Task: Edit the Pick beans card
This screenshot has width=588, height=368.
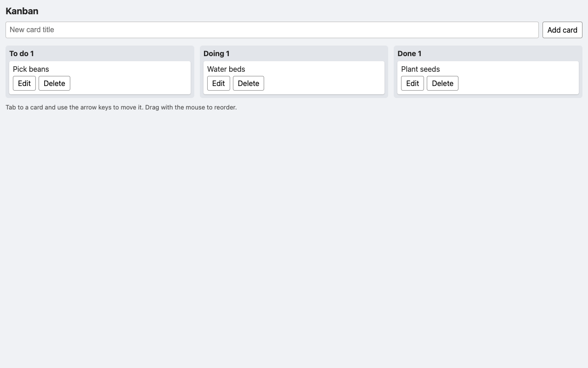Action: click(24, 83)
